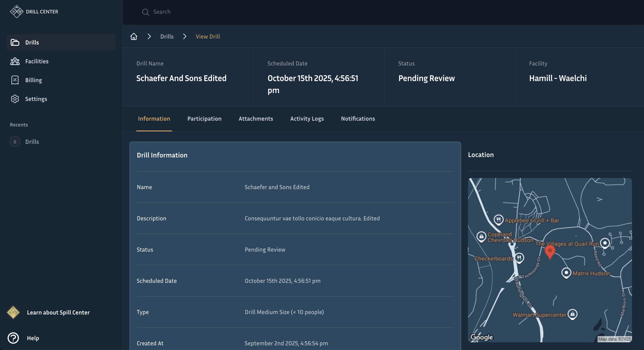644x350 pixels.
Task: Focus the Search input field
Action: 225,12
